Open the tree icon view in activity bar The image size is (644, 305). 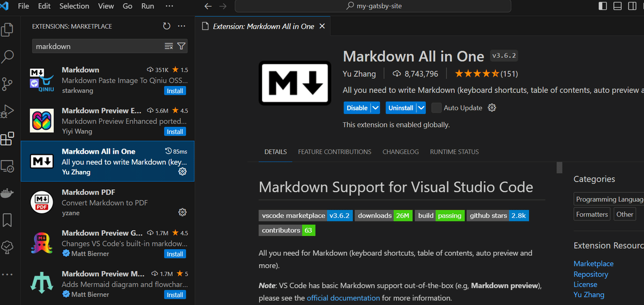tap(8, 247)
